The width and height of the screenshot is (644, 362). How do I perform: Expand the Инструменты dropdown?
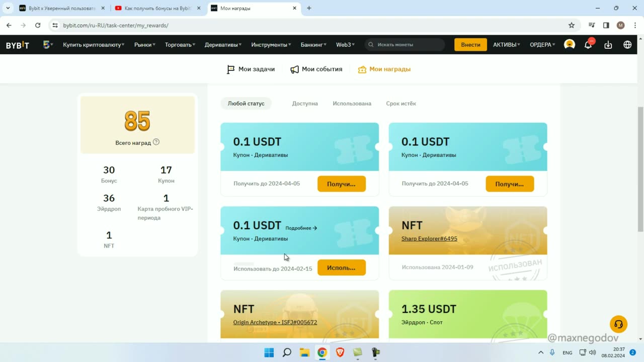[x=271, y=45]
